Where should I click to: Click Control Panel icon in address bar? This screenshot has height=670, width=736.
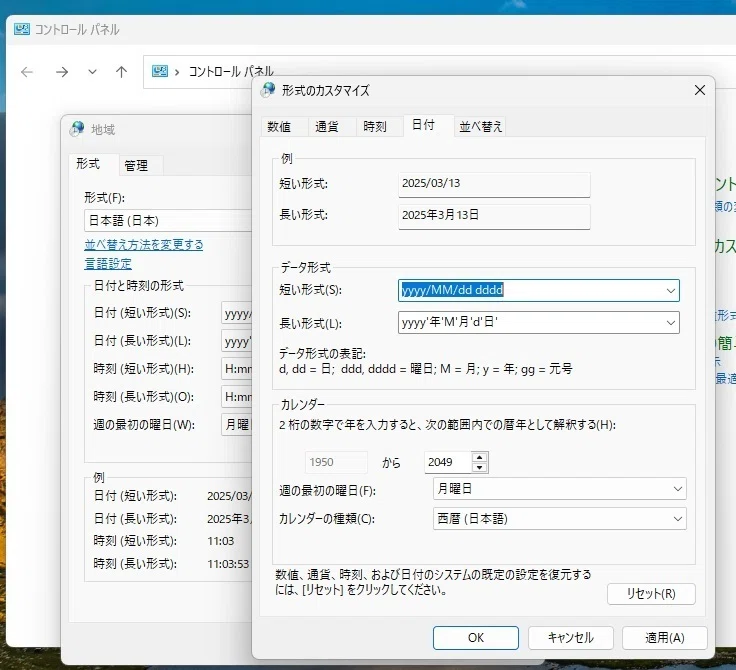click(x=160, y=71)
